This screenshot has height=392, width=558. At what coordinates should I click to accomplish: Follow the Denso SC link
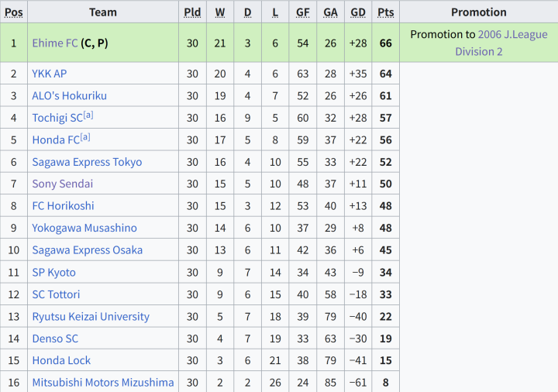click(x=55, y=339)
